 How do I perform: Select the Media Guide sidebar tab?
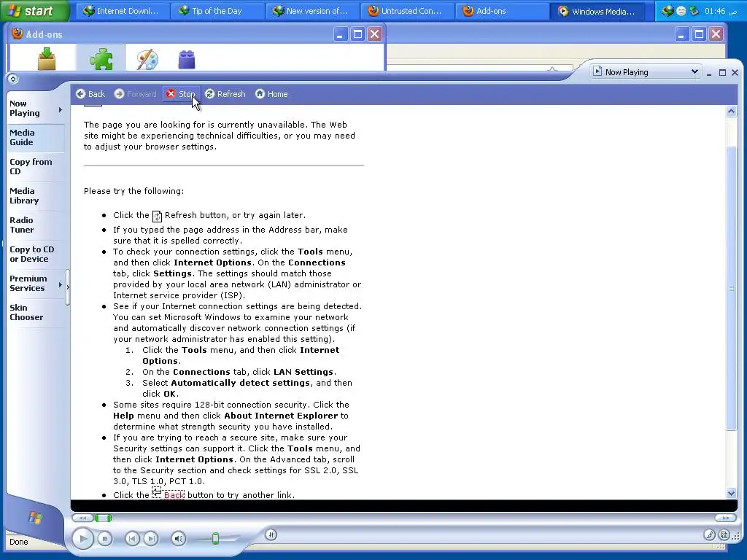36,138
